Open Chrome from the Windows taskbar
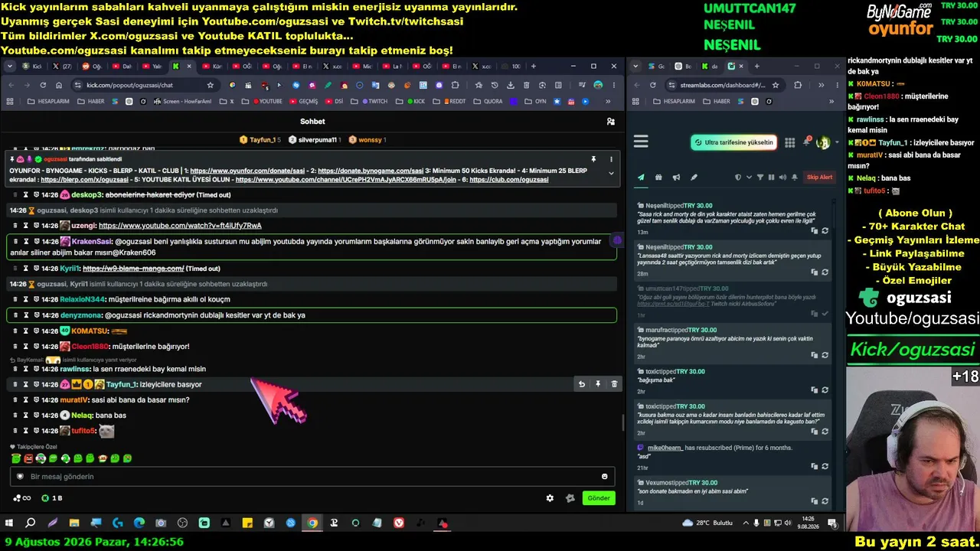The image size is (980, 551). click(312, 523)
